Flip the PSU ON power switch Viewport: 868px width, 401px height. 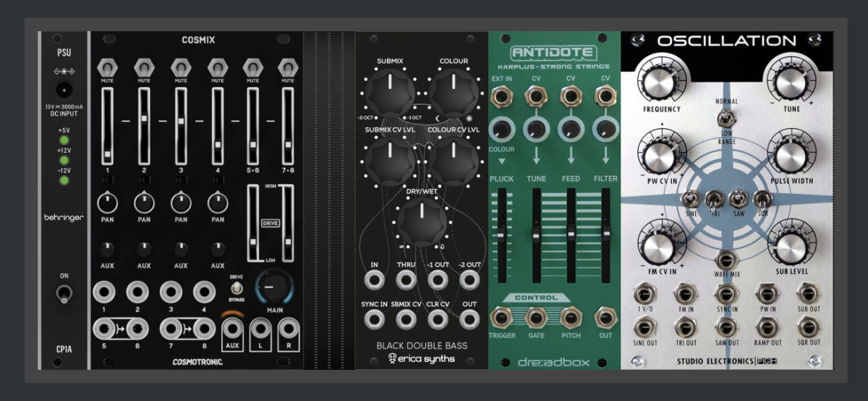coord(64,293)
